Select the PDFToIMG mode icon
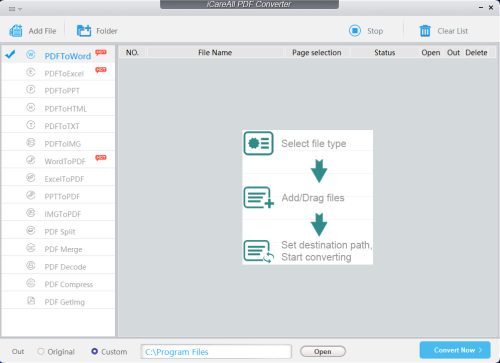The image size is (500, 363). tap(31, 143)
